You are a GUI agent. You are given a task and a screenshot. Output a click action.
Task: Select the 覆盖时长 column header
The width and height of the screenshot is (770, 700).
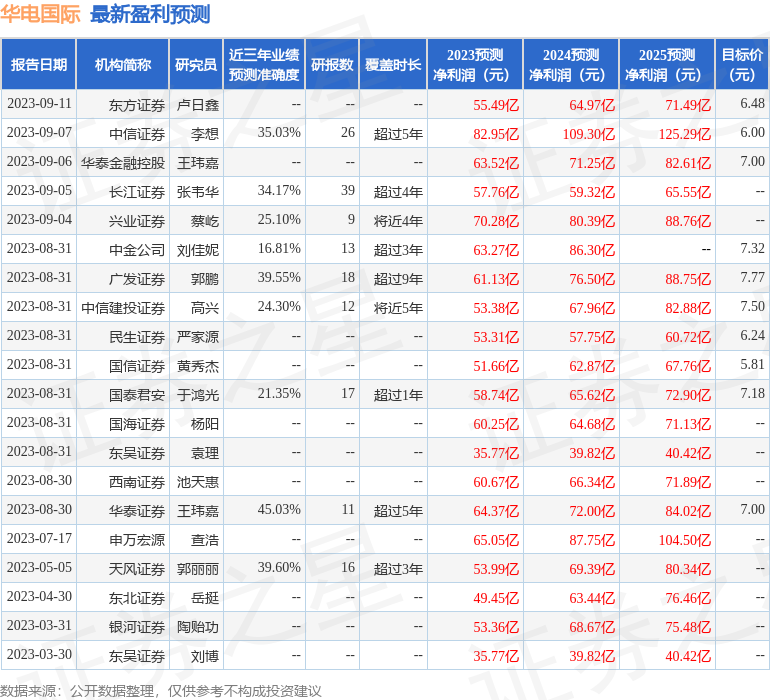[x=393, y=64]
